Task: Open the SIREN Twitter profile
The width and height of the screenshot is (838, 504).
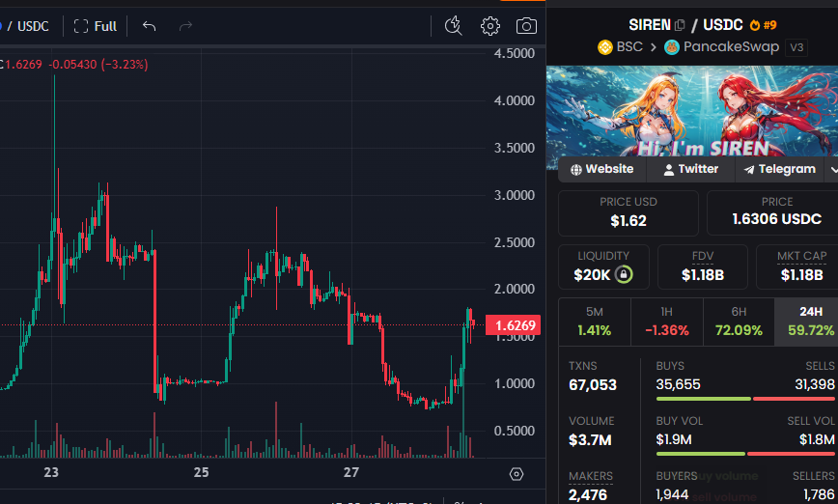Action: [691, 169]
